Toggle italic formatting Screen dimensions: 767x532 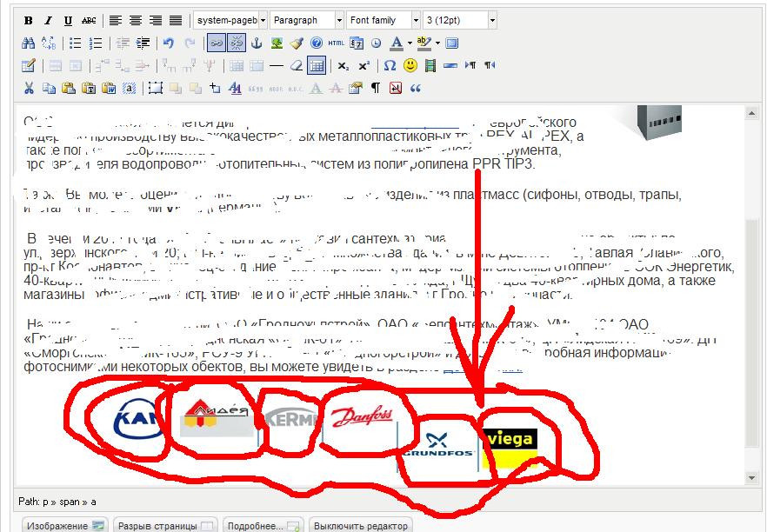[x=48, y=21]
